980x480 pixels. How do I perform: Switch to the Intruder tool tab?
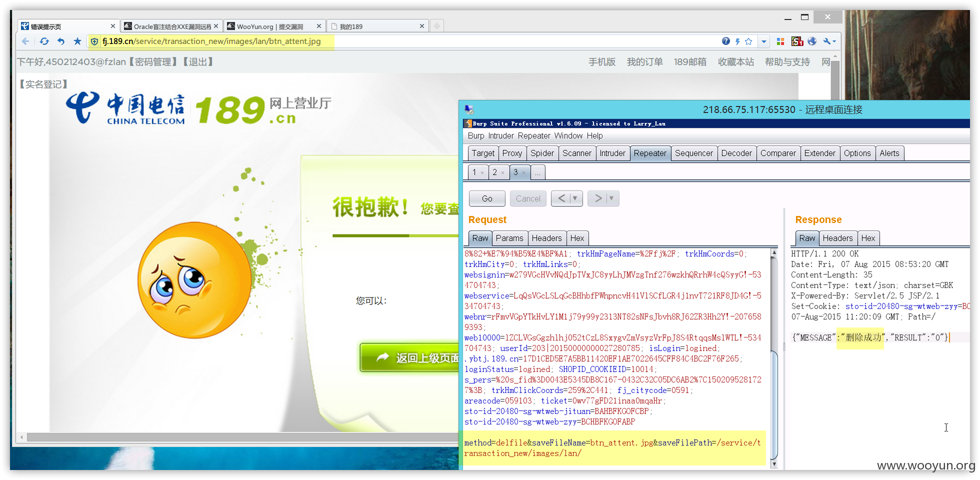click(612, 153)
